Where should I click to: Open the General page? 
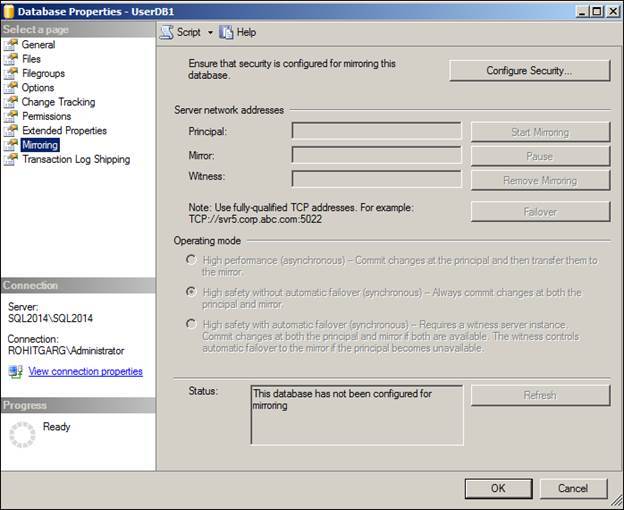point(38,45)
